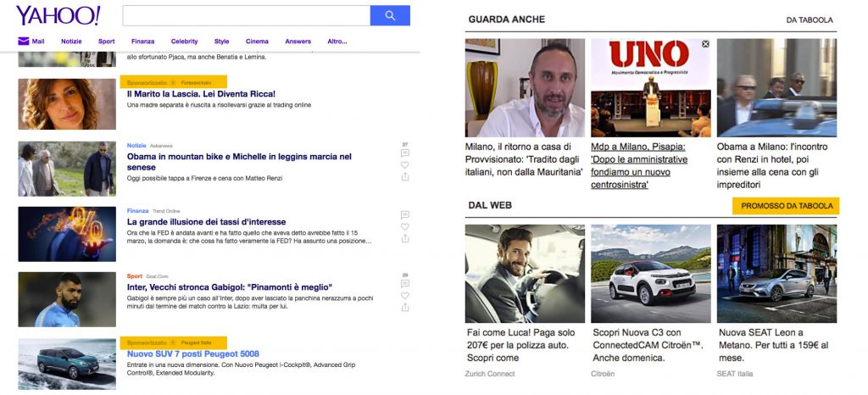
Task: Click the Trend Online source label
Action: 166,211
